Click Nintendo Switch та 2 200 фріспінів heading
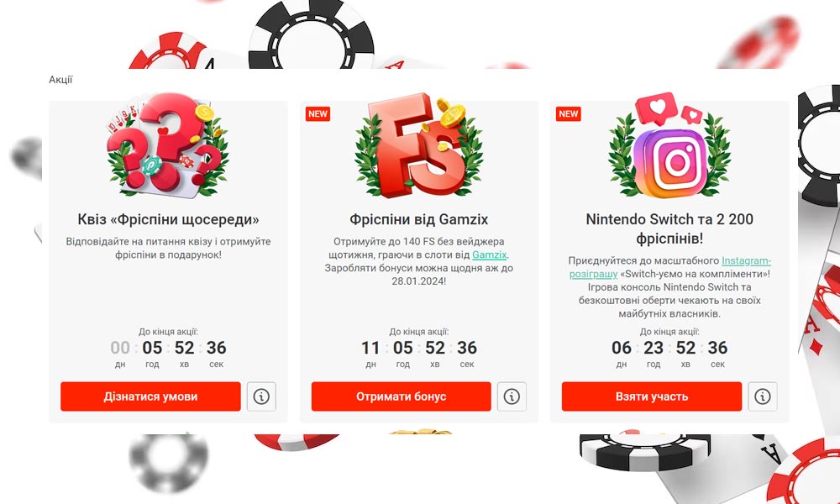This screenshot has height=504, width=840. point(669,228)
